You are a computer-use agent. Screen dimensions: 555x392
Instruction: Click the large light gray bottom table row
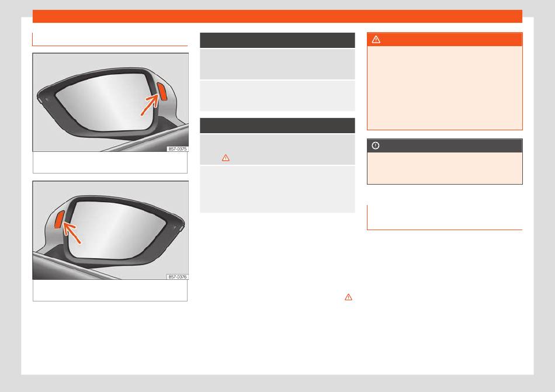[x=277, y=189]
